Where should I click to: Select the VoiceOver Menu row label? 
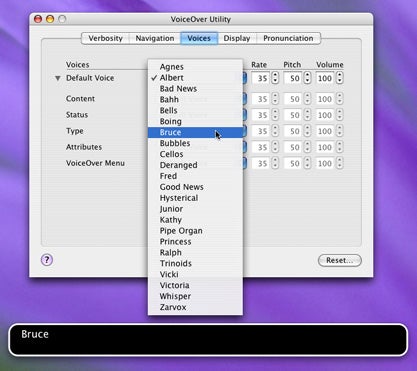point(95,163)
